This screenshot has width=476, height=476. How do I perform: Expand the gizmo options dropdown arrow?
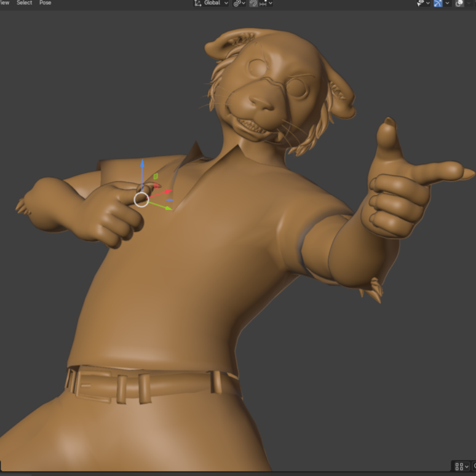click(447, 3)
